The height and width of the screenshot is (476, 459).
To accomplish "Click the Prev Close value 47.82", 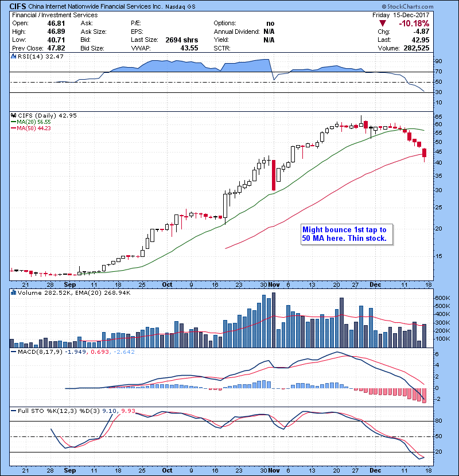I will [x=56, y=48].
